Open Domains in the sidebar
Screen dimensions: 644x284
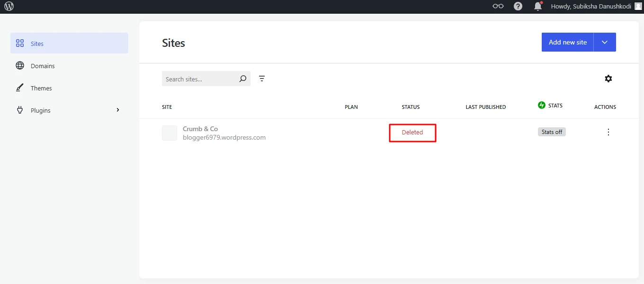click(43, 66)
